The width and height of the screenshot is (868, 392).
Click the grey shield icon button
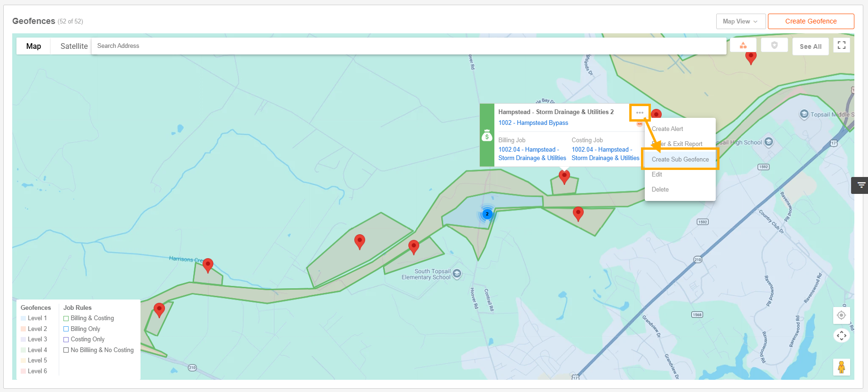click(774, 46)
